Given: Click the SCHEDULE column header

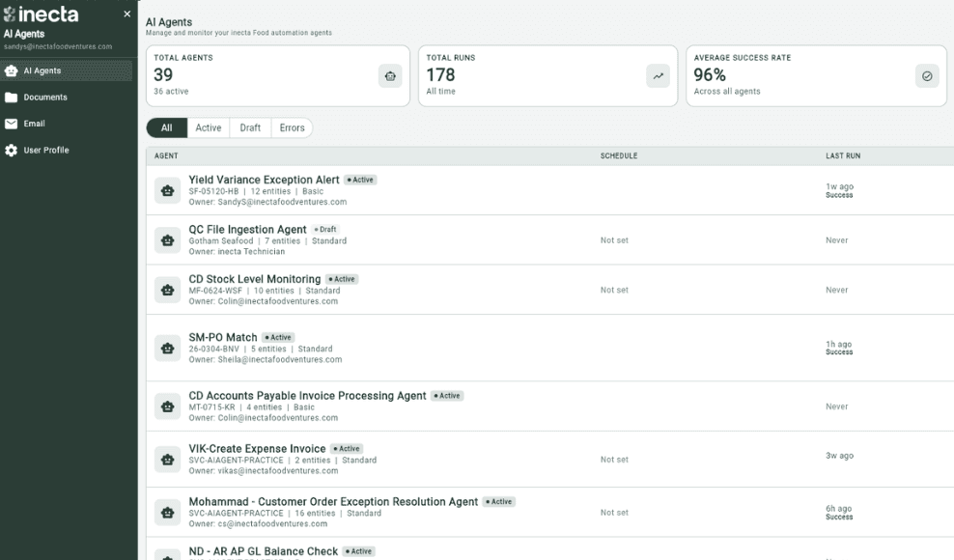Looking at the screenshot, I should tap(619, 156).
